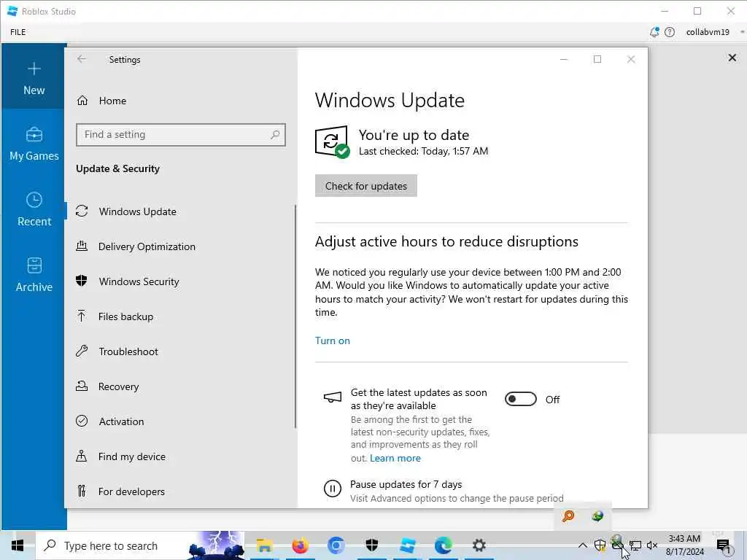Select Windows Update in sidebar

(x=181, y=211)
